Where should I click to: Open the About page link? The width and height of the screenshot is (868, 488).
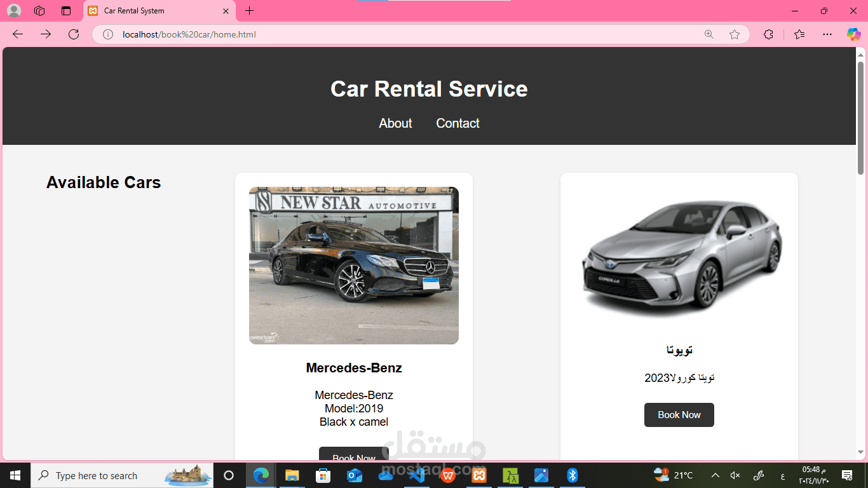coord(395,123)
